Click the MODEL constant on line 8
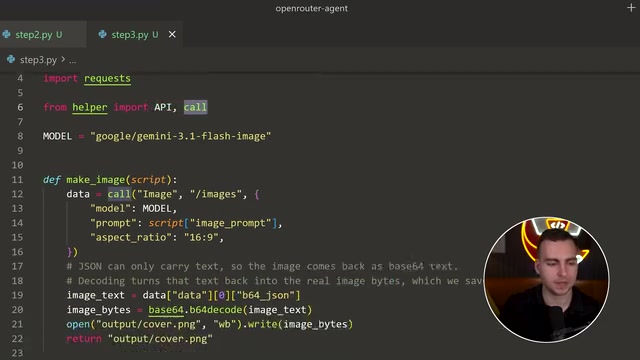 click(57, 136)
